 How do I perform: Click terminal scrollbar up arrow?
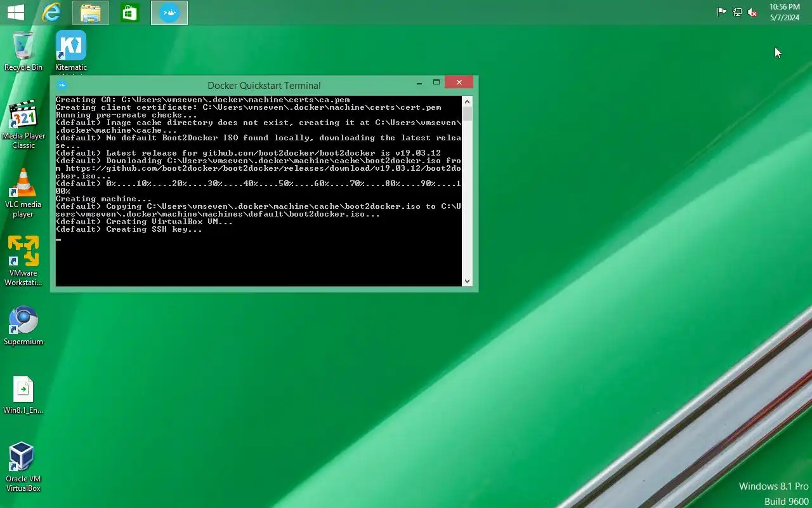[468, 102]
